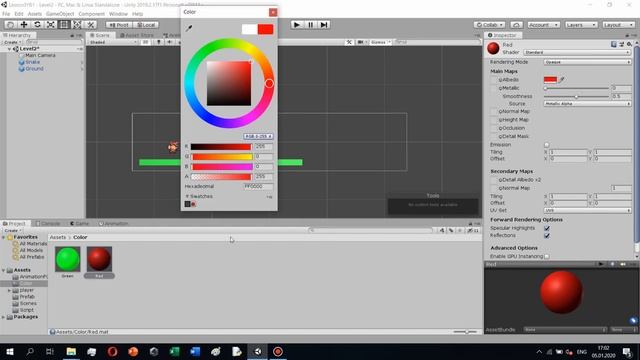Toggle 2D view mode in Scene
Screen dimensions: 640x360
(145, 42)
